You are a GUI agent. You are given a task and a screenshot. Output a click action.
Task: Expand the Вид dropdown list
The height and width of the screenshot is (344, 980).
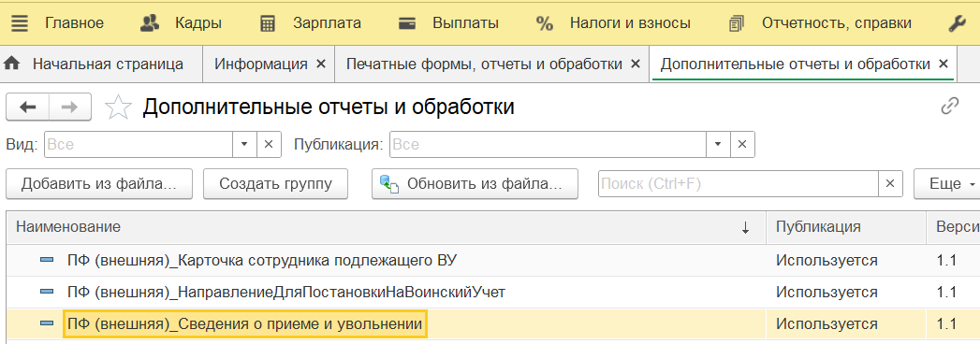click(244, 144)
